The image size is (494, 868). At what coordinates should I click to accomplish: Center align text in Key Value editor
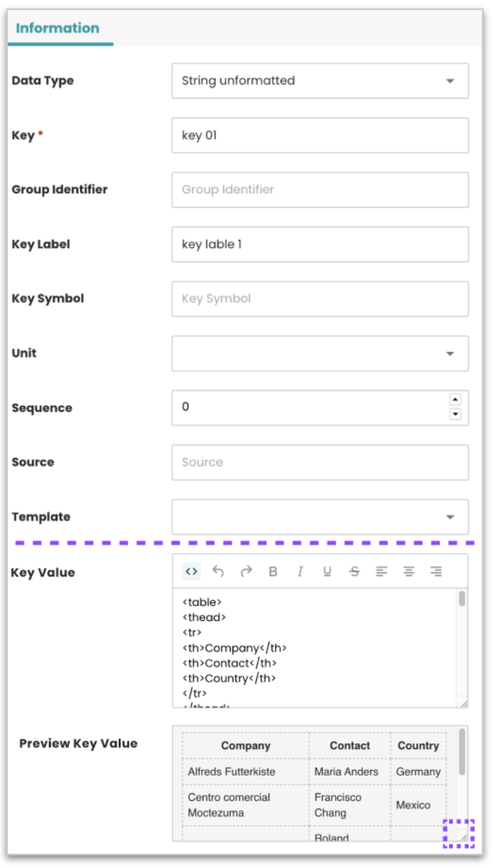(409, 571)
